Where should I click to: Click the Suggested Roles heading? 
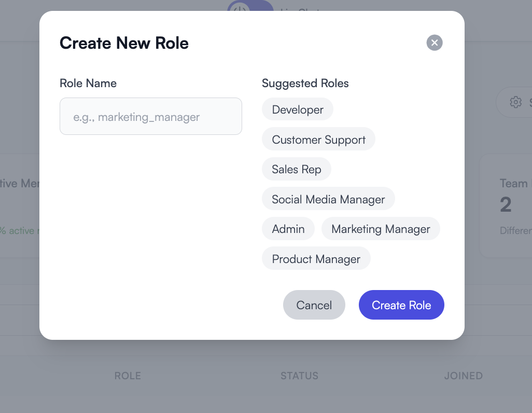[x=305, y=83]
